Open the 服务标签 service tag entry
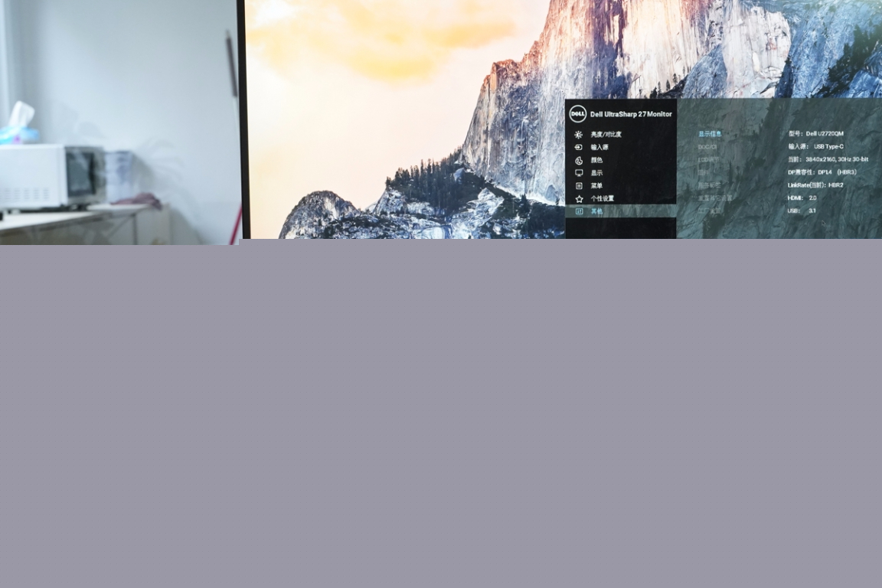Image resolution: width=882 pixels, height=588 pixels. pos(709,185)
